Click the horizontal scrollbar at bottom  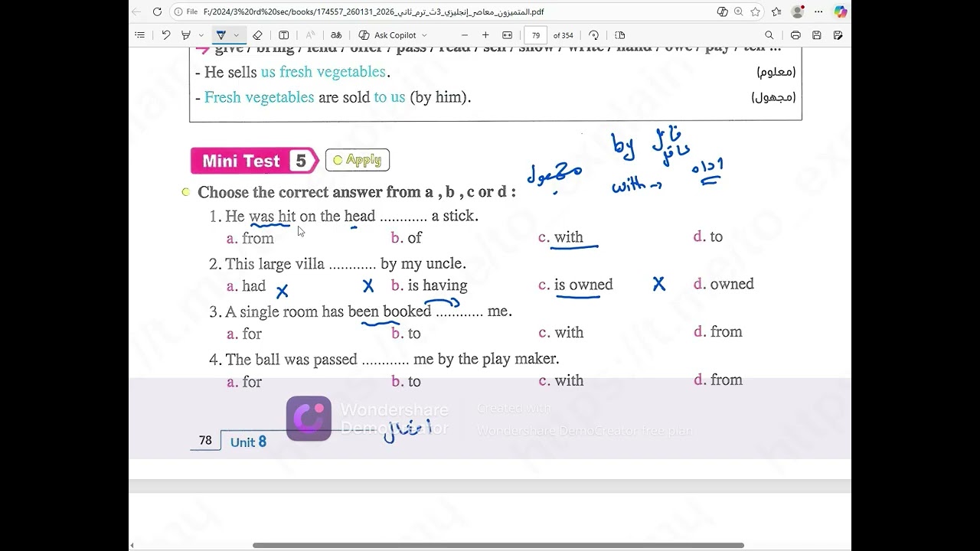click(498, 546)
